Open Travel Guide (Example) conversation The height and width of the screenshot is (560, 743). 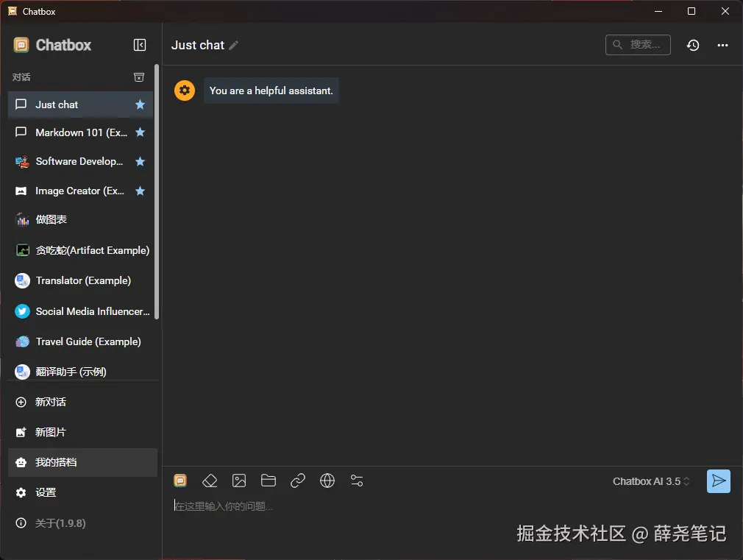pos(80,341)
